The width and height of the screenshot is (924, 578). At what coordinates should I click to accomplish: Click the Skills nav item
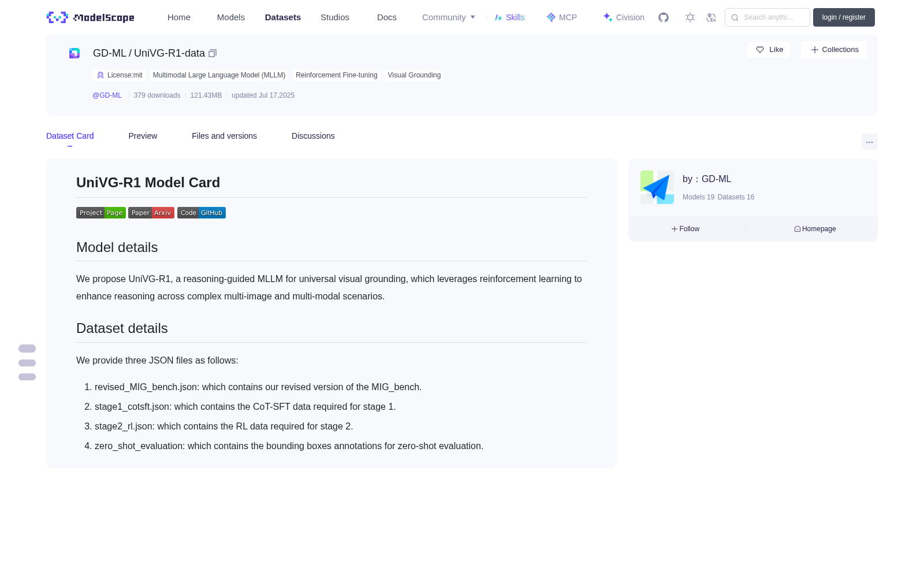point(509,17)
